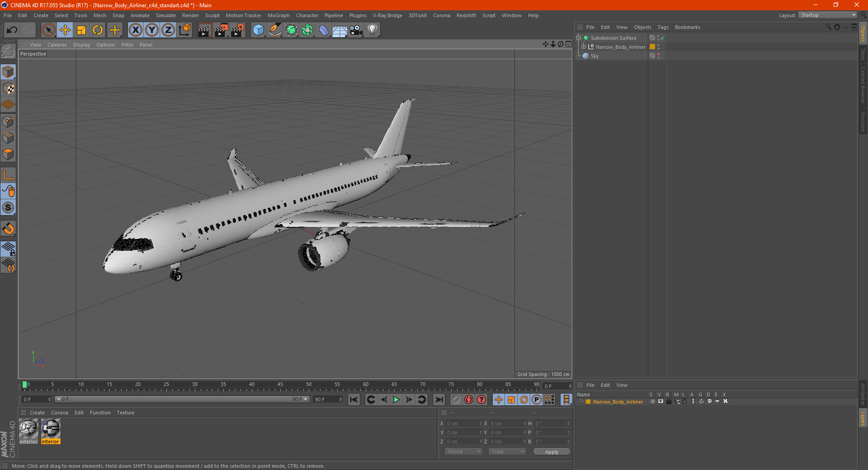The height and width of the screenshot is (470, 868).
Task: Open the Render menu
Action: pos(190,15)
